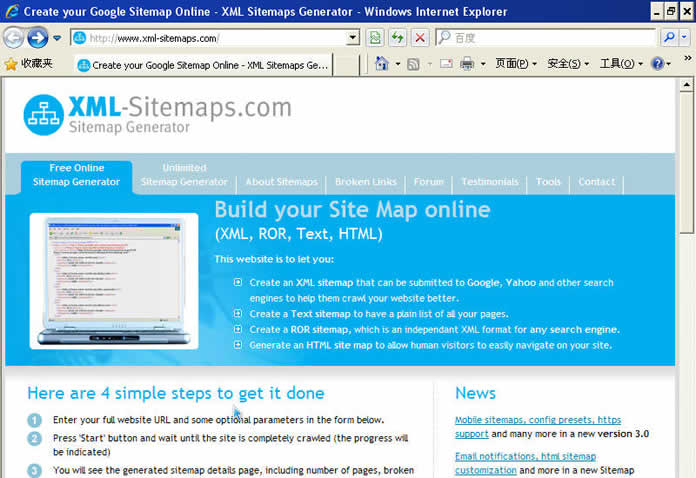Click the compatibility view icon
696x478 pixels.
click(375, 38)
